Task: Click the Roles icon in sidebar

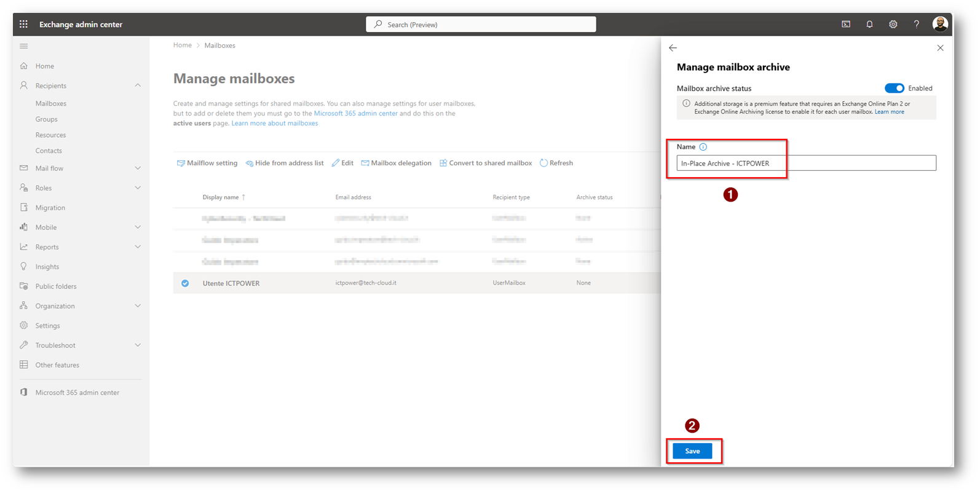Action: pyautogui.click(x=24, y=187)
